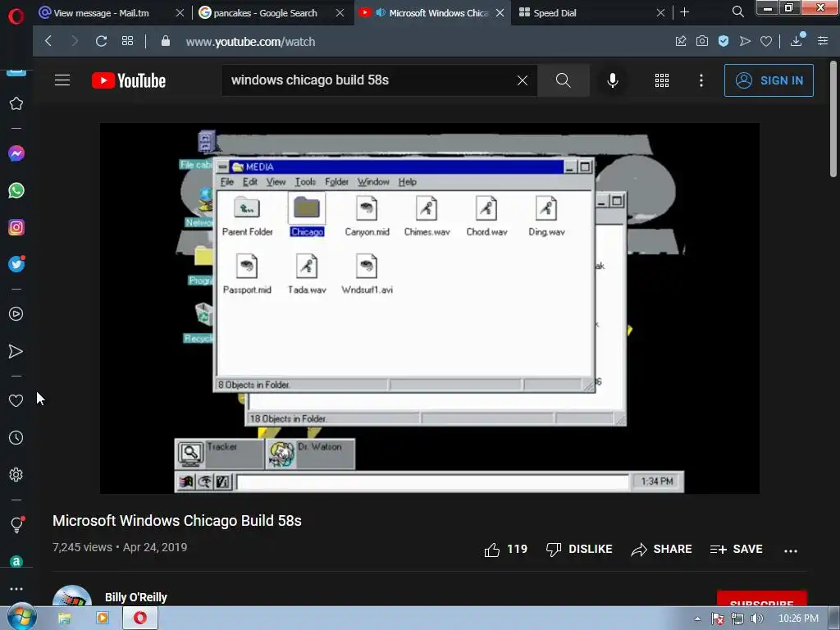Open Bookmarks heart icon in sidebar
This screenshot has height=630, width=840.
(16, 400)
